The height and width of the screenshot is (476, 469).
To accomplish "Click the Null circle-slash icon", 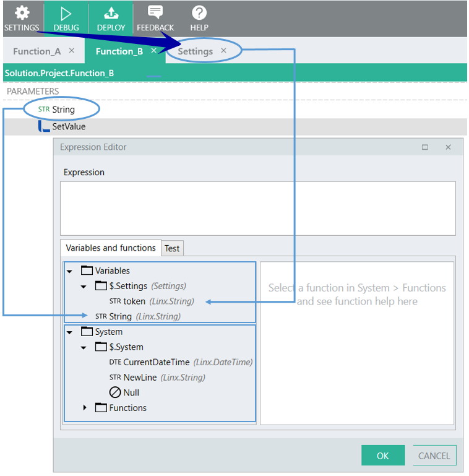I will (115, 392).
